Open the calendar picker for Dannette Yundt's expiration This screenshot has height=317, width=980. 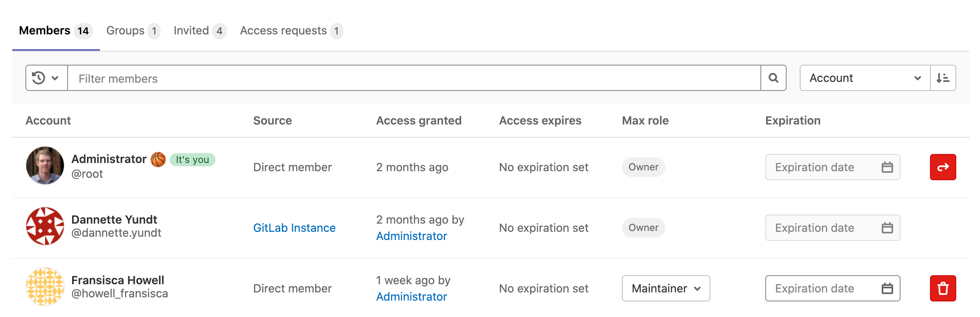[x=887, y=228]
